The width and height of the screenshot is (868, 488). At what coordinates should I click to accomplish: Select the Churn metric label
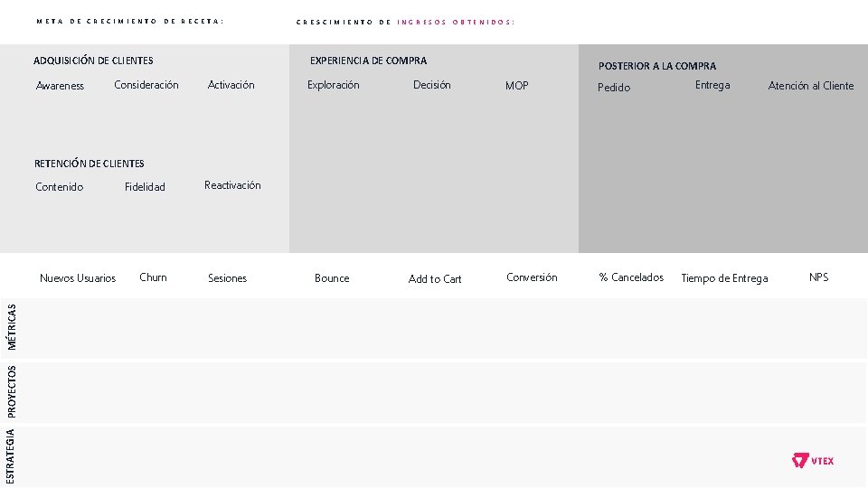click(x=154, y=277)
